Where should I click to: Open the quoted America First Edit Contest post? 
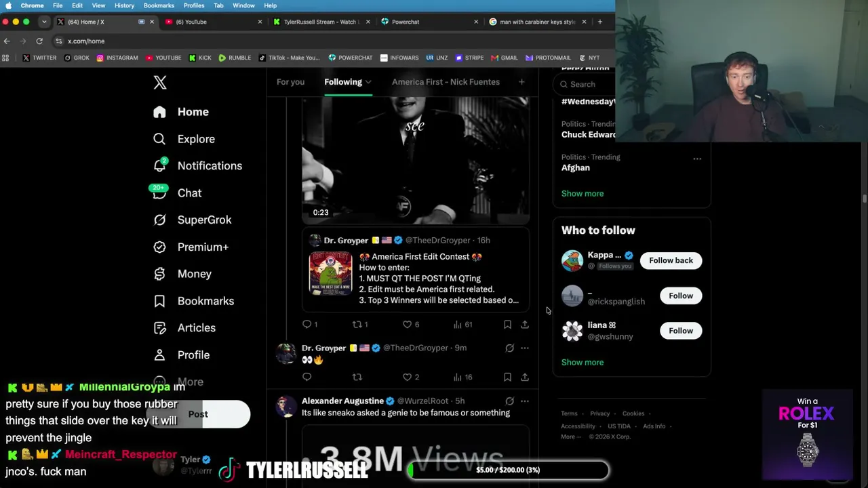pyautogui.click(x=415, y=270)
